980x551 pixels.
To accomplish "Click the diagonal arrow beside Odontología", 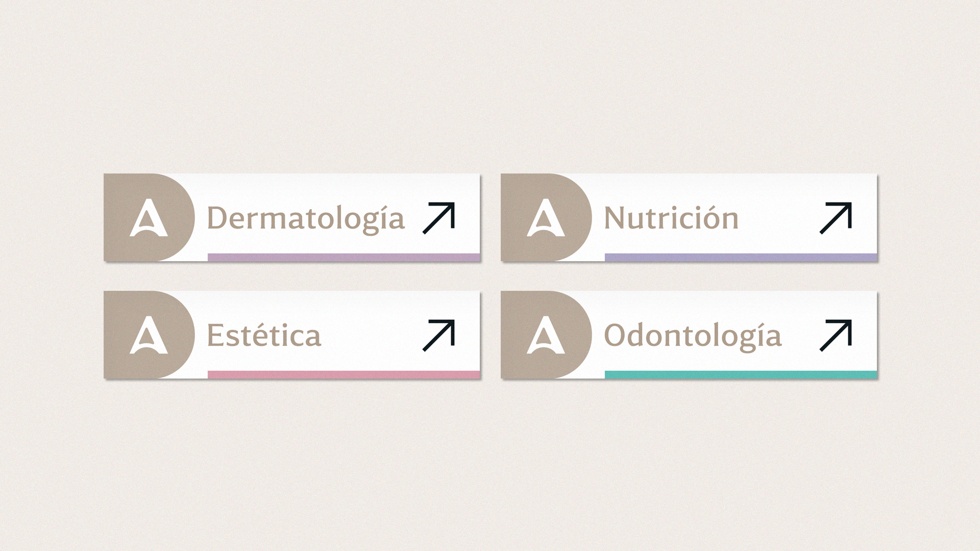I will pyautogui.click(x=836, y=335).
